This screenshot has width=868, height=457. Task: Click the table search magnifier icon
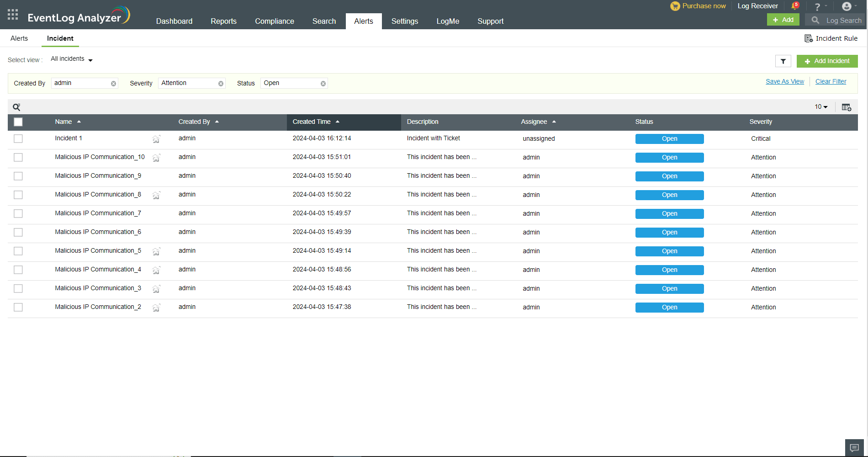pyautogui.click(x=17, y=106)
